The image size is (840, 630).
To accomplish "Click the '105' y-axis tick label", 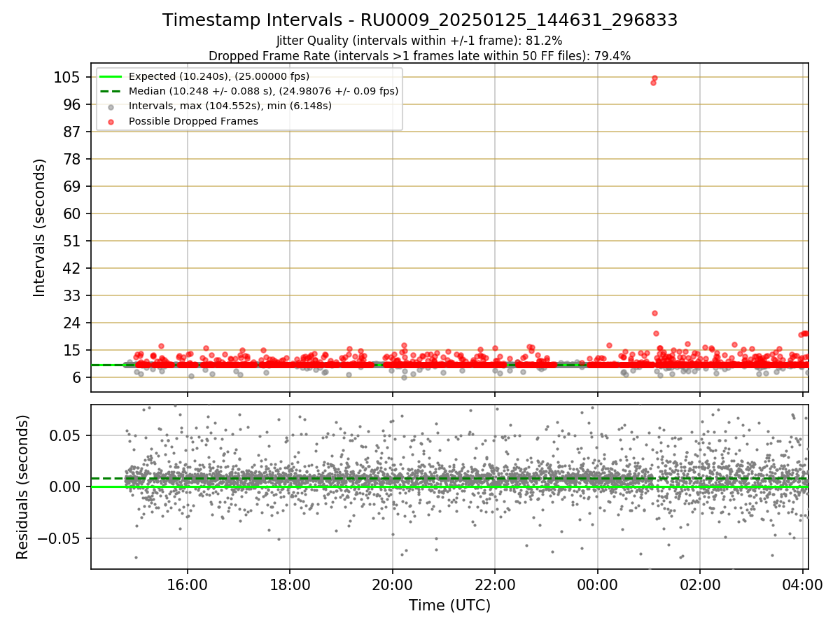I will coord(68,77).
